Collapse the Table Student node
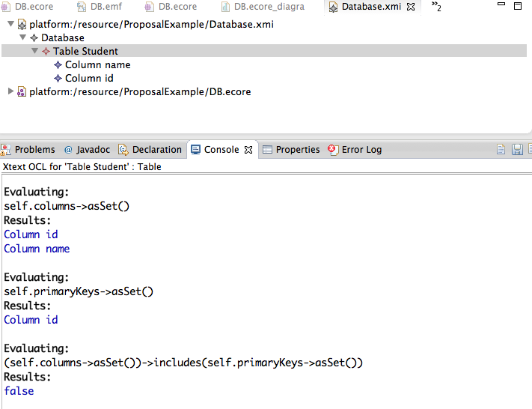 (x=34, y=51)
